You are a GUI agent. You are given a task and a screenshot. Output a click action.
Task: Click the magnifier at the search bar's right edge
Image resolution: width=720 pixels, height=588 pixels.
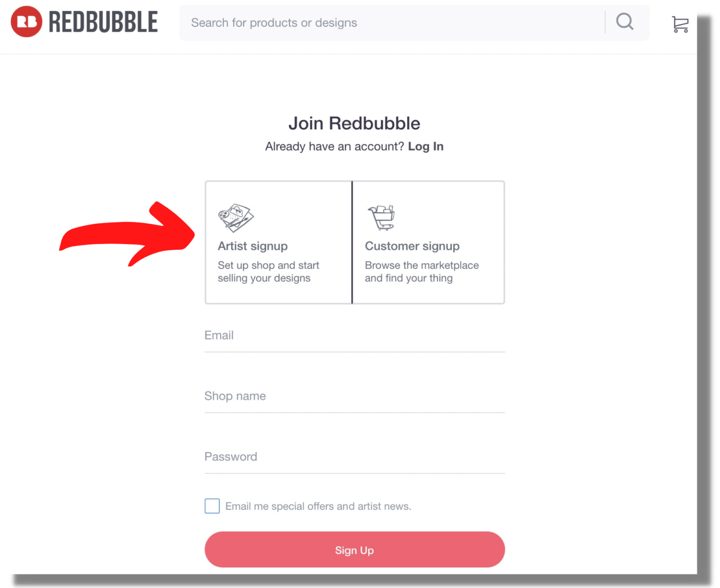pos(624,22)
